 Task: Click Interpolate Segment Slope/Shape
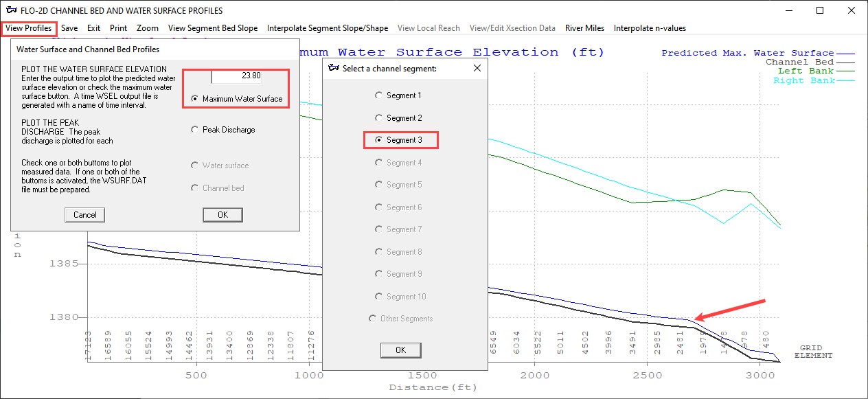327,28
